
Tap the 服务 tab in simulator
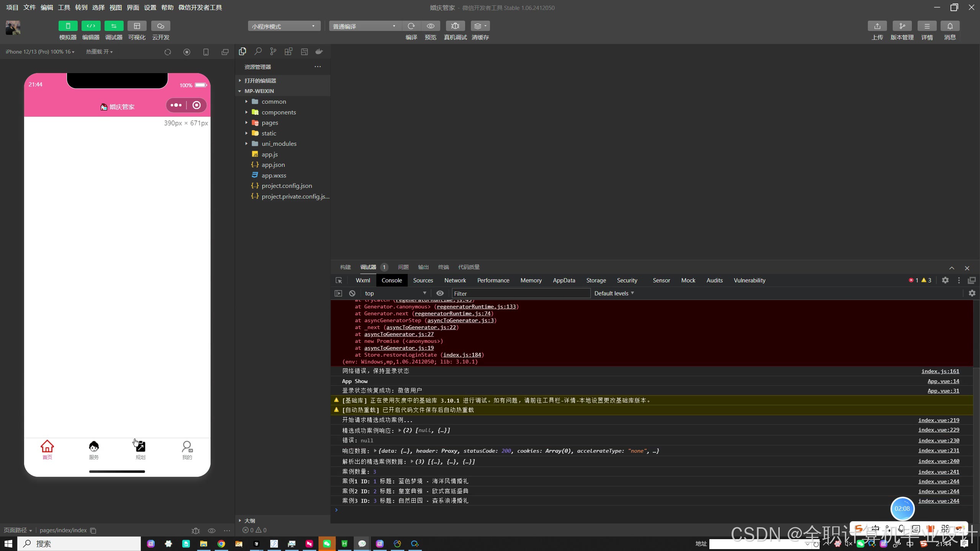[94, 450]
